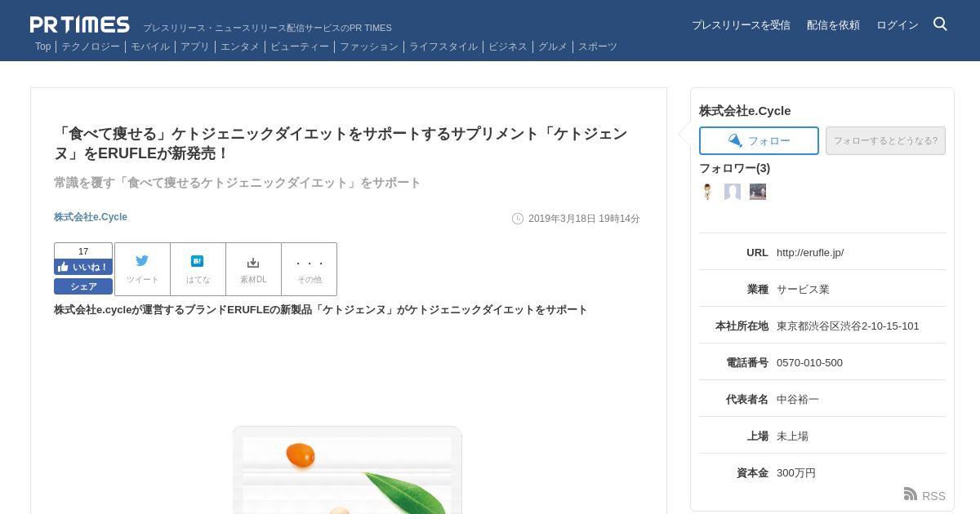Open the search magnifier icon
Viewport: 980px width, 514px height.
[940, 24]
